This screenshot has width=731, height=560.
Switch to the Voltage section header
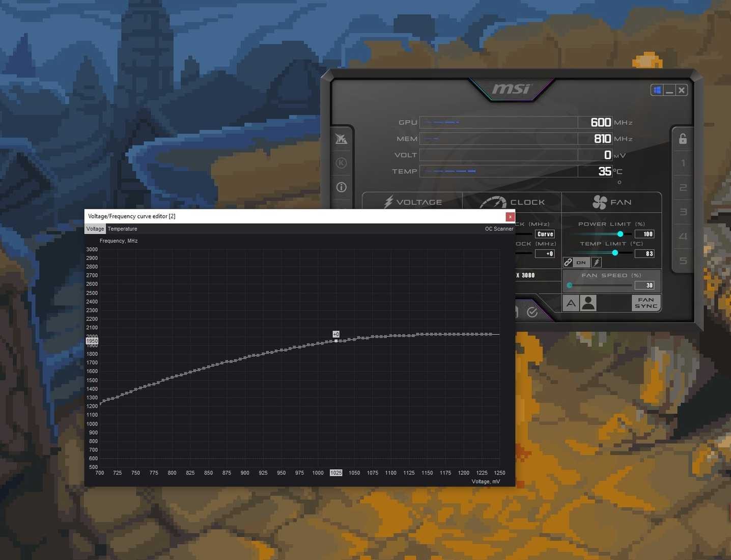pos(412,202)
